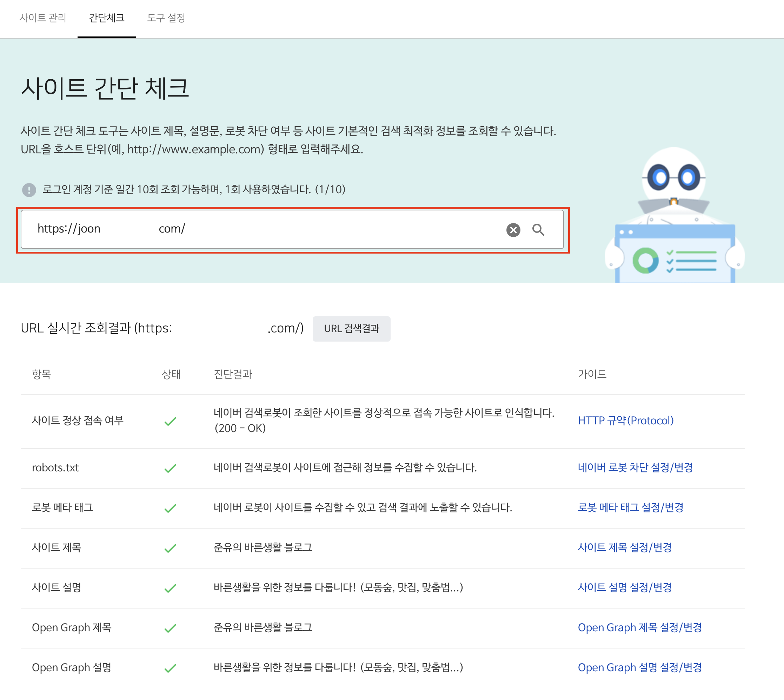
Task: Click the magnifying glass search icon
Action: click(538, 230)
